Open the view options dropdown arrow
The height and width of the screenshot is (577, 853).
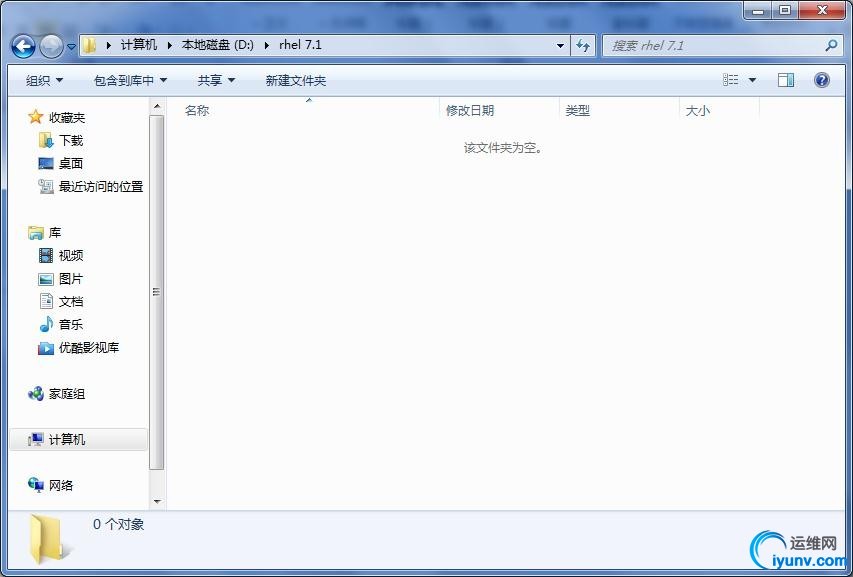[752, 80]
